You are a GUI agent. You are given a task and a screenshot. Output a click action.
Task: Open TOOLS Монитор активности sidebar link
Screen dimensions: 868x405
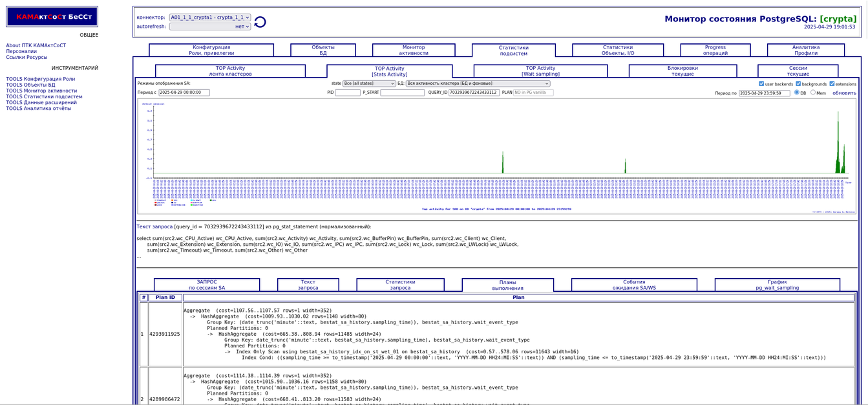(41, 91)
